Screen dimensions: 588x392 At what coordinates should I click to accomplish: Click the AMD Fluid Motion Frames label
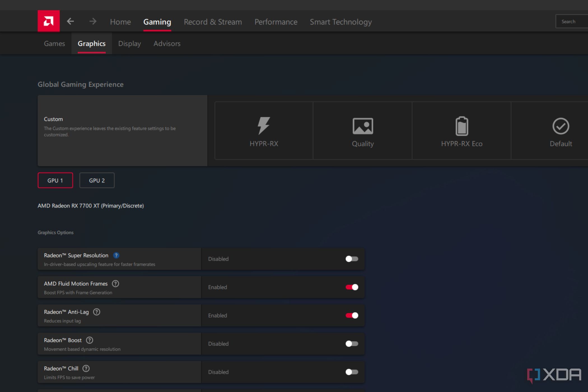[x=76, y=284]
